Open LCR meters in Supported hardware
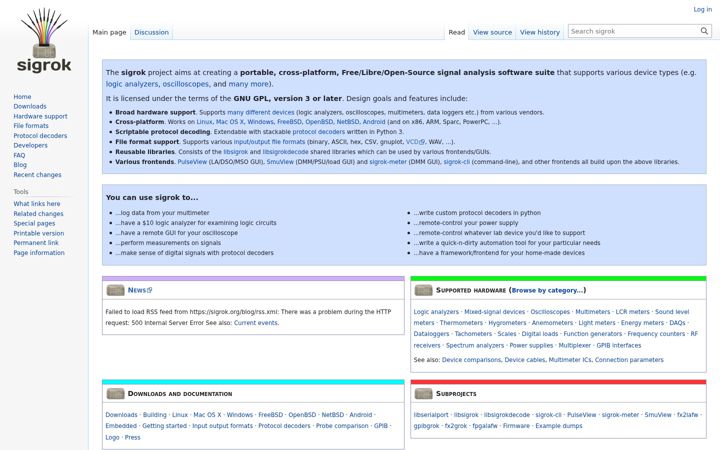 (632, 312)
